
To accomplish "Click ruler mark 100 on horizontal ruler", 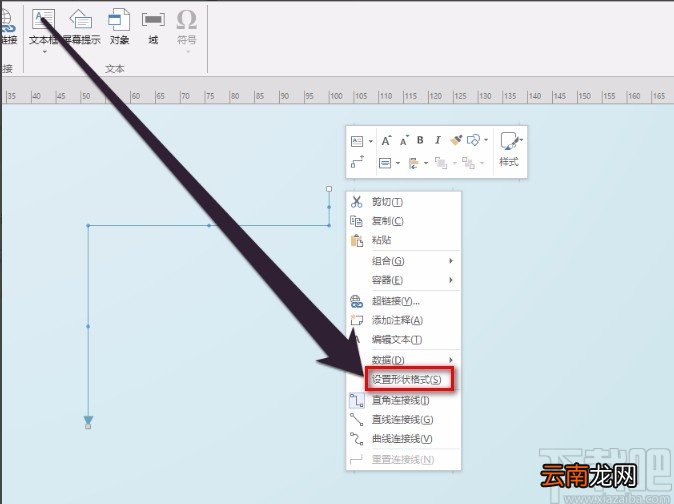I will (x=336, y=96).
